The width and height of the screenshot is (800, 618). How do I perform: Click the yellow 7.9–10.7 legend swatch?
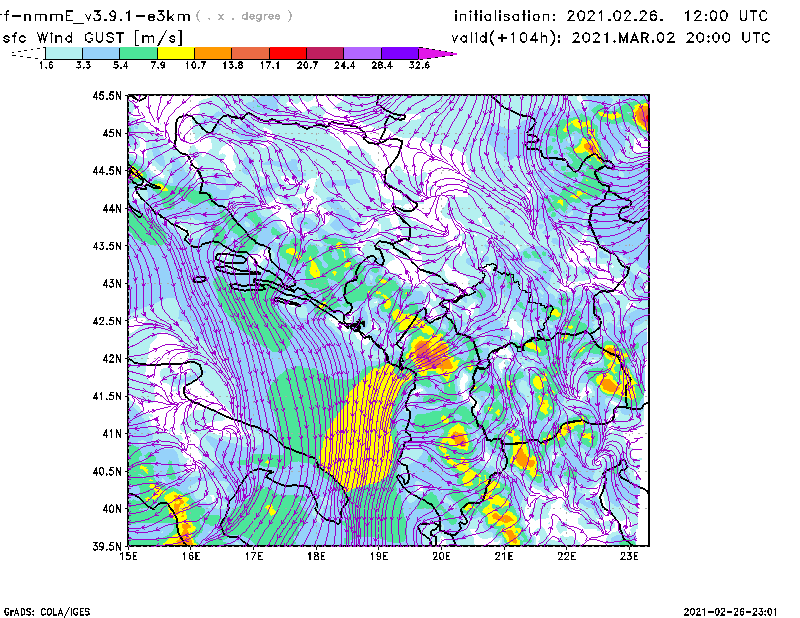pyautogui.click(x=176, y=53)
